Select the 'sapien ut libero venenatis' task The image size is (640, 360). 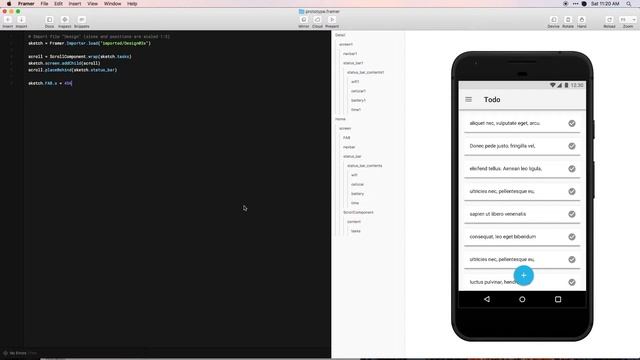[522, 214]
